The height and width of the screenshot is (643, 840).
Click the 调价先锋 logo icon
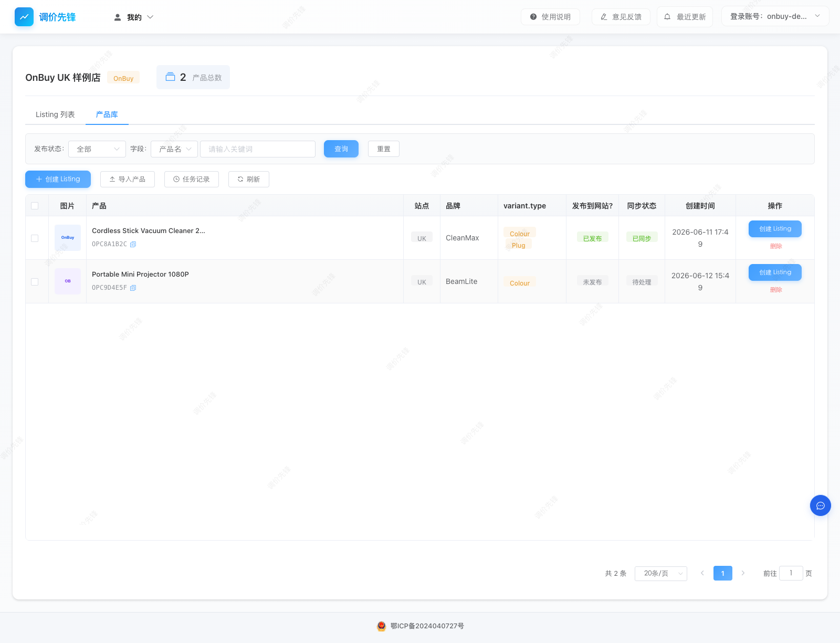(24, 17)
